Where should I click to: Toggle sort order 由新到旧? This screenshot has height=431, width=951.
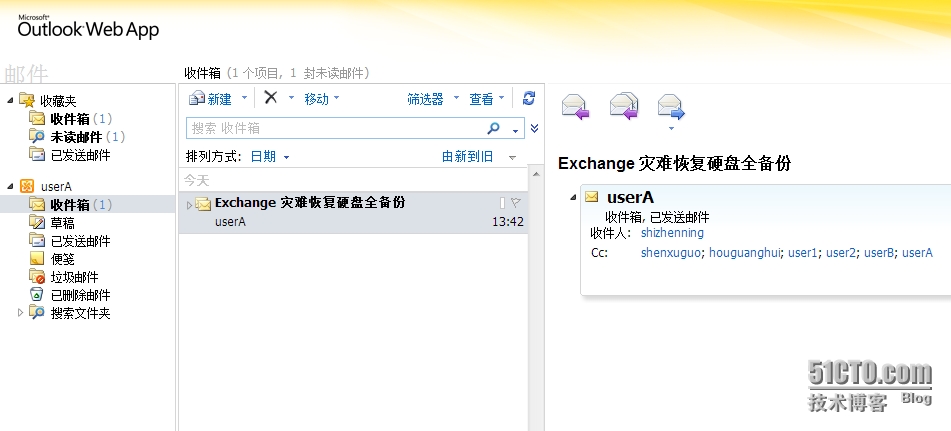pyautogui.click(x=467, y=157)
